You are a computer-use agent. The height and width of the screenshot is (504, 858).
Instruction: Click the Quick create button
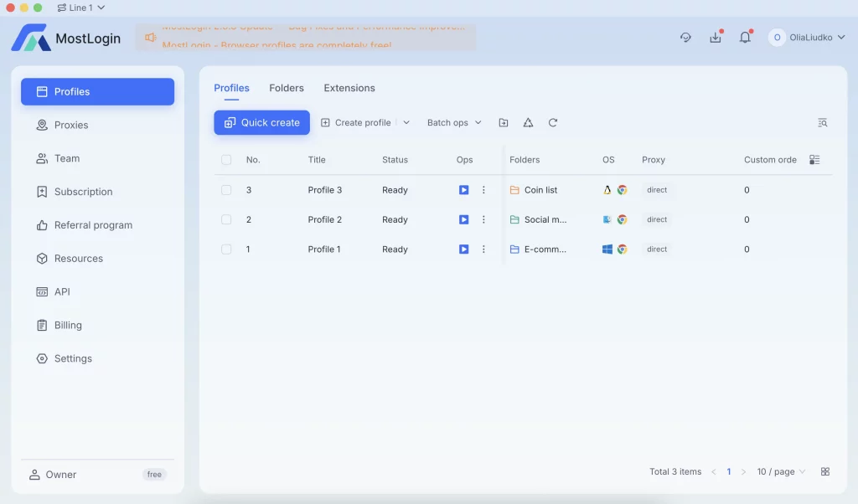261,122
